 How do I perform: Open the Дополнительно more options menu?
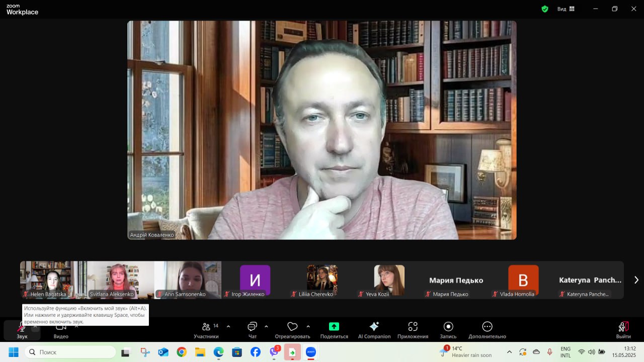[x=487, y=330]
